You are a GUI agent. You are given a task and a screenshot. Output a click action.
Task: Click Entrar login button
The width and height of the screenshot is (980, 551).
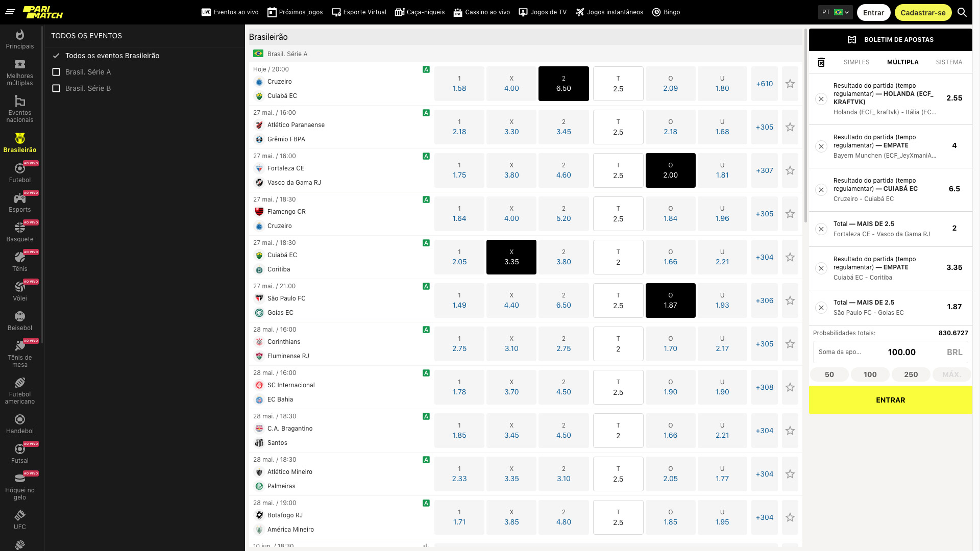[872, 12]
